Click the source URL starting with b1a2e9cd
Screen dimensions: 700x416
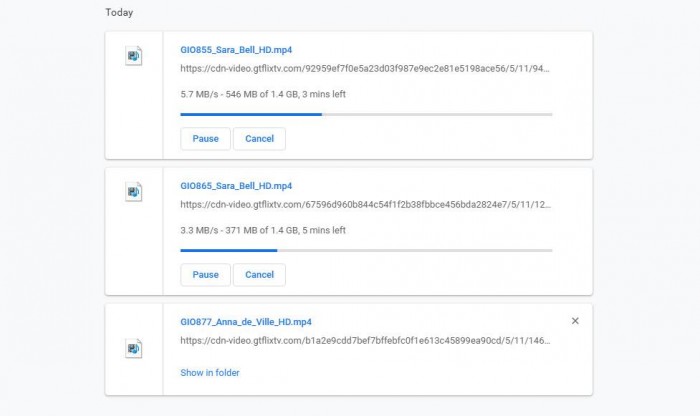pos(366,341)
